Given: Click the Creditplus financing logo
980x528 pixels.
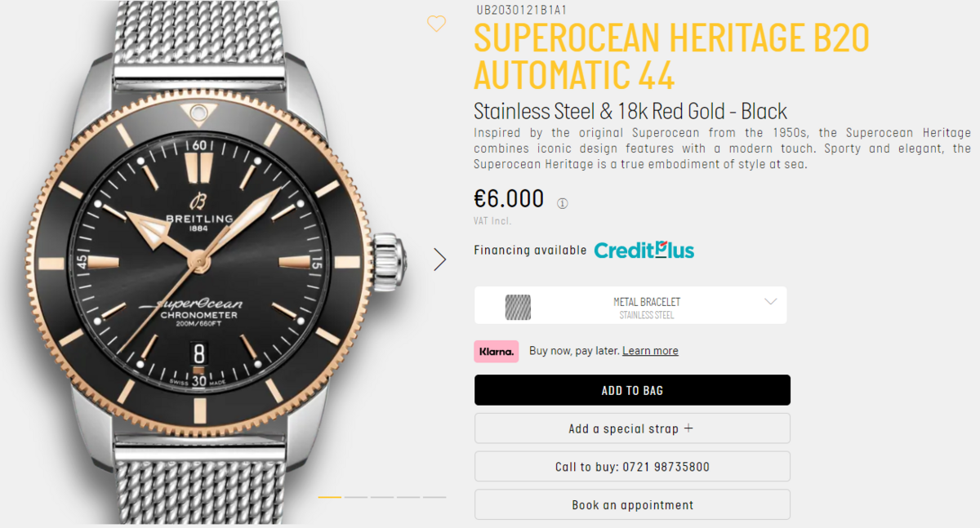Looking at the screenshot, I should [644, 250].
